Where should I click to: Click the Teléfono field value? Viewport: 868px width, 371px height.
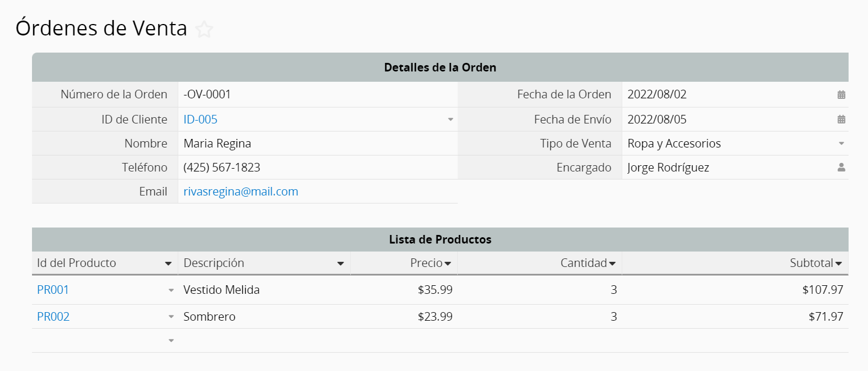click(222, 167)
